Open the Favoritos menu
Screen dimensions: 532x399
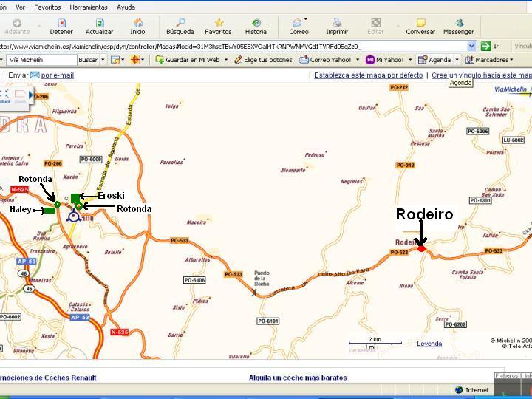point(47,7)
